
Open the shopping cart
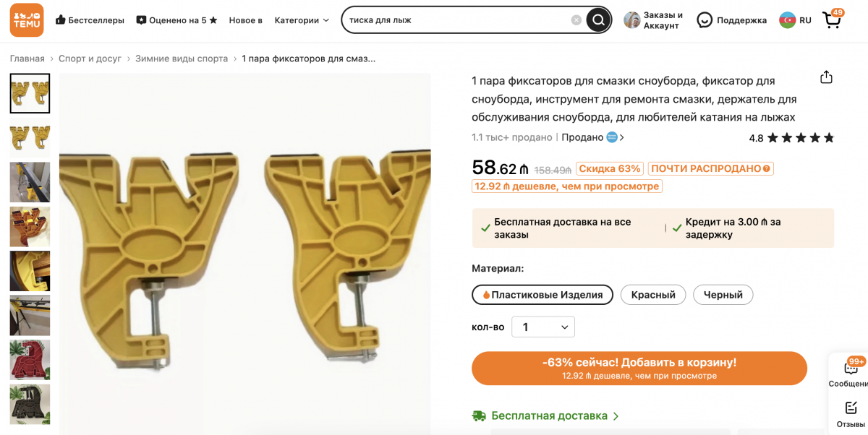833,20
